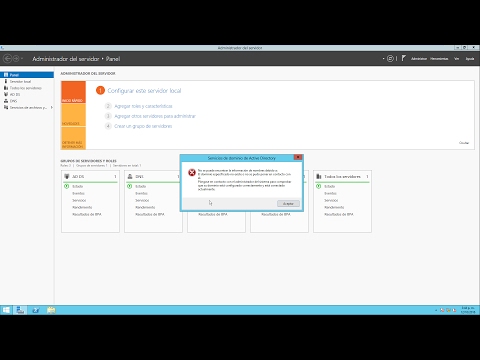The height and width of the screenshot is (360, 480).
Task: Open Eventos in the DNS tile
Action: tap(141, 193)
